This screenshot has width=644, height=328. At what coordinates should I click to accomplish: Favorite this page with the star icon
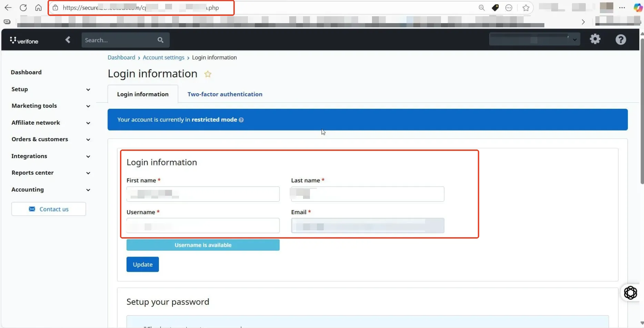[x=208, y=74]
